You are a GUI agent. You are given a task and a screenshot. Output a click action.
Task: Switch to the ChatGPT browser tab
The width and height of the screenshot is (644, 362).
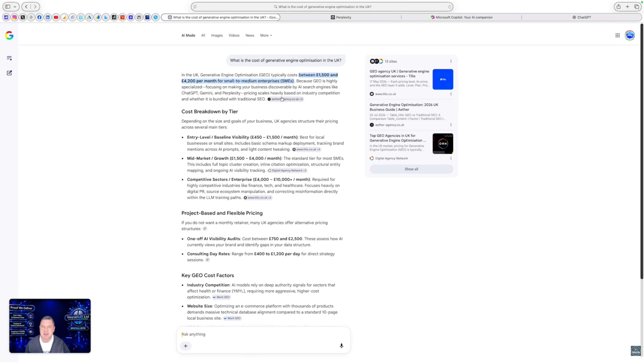582,17
